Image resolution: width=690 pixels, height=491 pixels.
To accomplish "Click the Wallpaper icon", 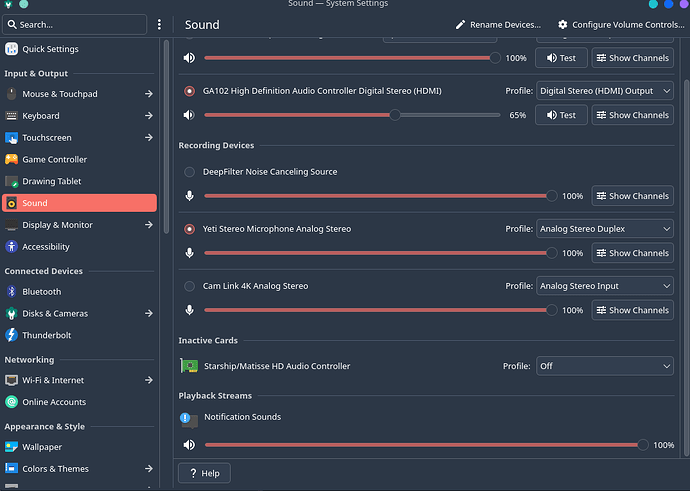I will coord(11,447).
